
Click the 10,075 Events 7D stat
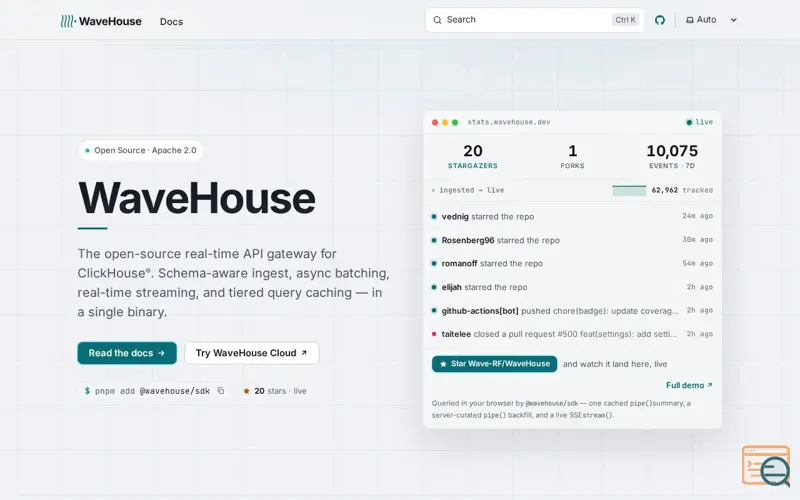pyautogui.click(x=672, y=156)
